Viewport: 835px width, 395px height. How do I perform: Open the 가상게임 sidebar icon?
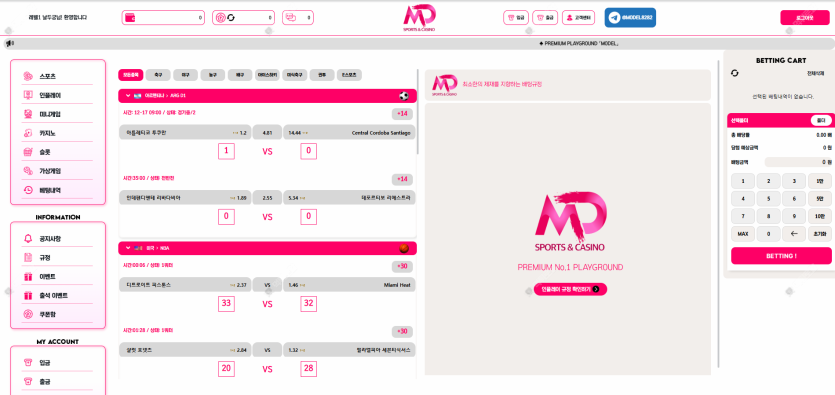click(28, 171)
